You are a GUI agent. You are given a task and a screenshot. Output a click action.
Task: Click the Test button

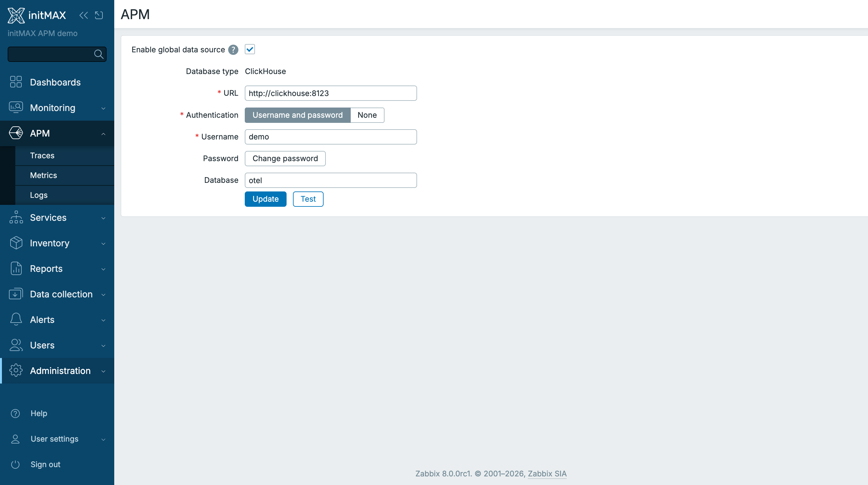pos(308,199)
